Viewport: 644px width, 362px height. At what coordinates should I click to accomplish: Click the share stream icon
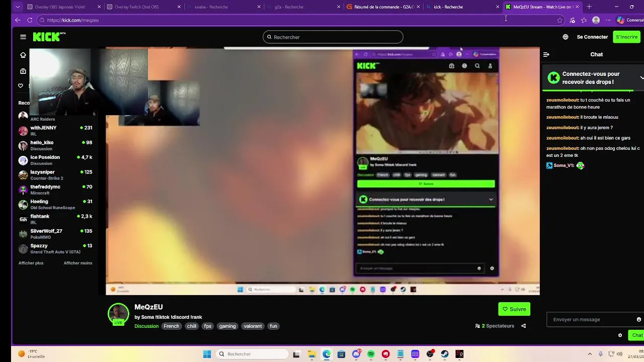[x=524, y=326]
